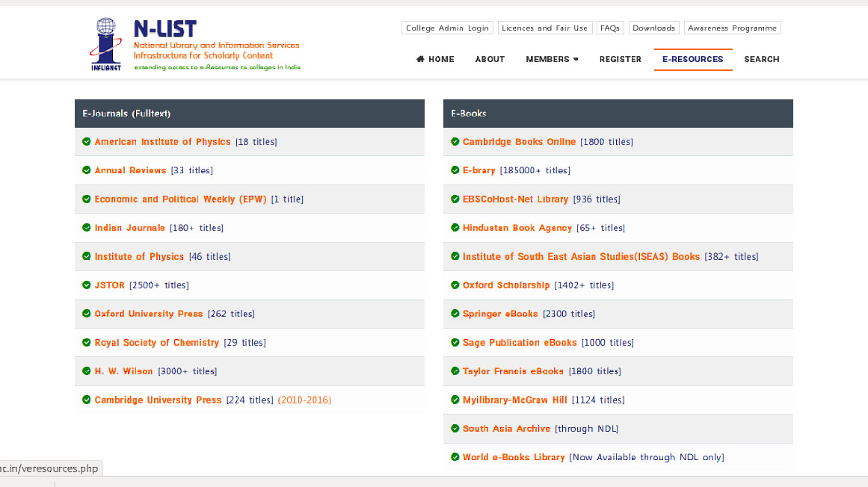This screenshot has height=487, width=868.
Task: Open Licences and Fair Use
Action: tap(545, 28)
